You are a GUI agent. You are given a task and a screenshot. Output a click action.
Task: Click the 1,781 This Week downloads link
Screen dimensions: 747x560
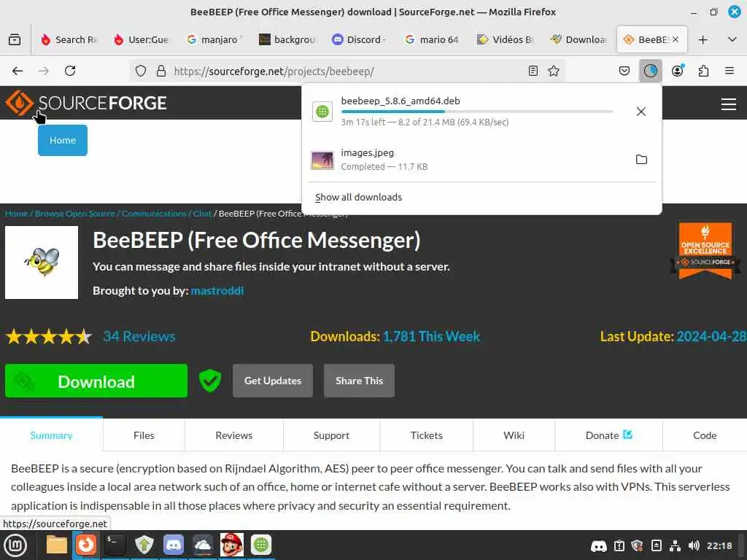[x=431, y=336]
